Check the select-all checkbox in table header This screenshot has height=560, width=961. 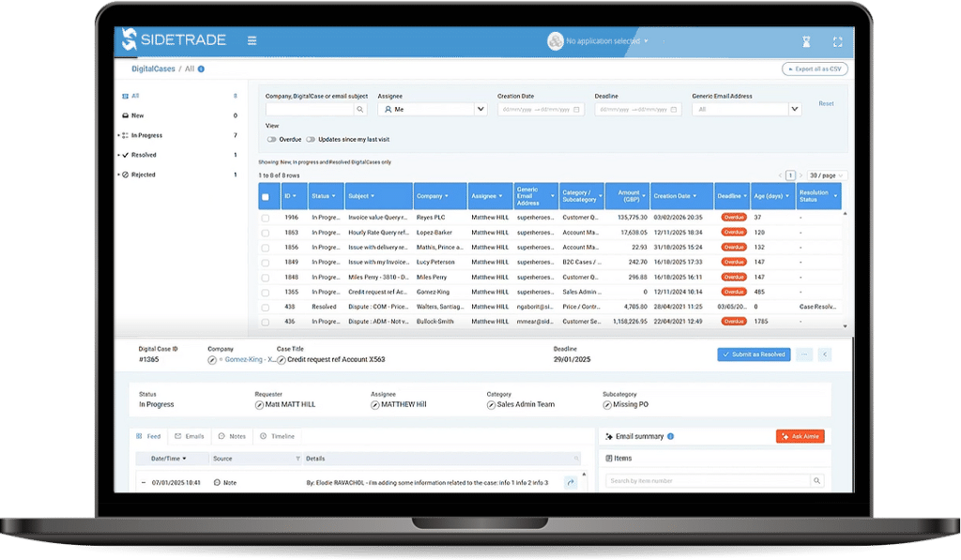(x=266, y=197)
